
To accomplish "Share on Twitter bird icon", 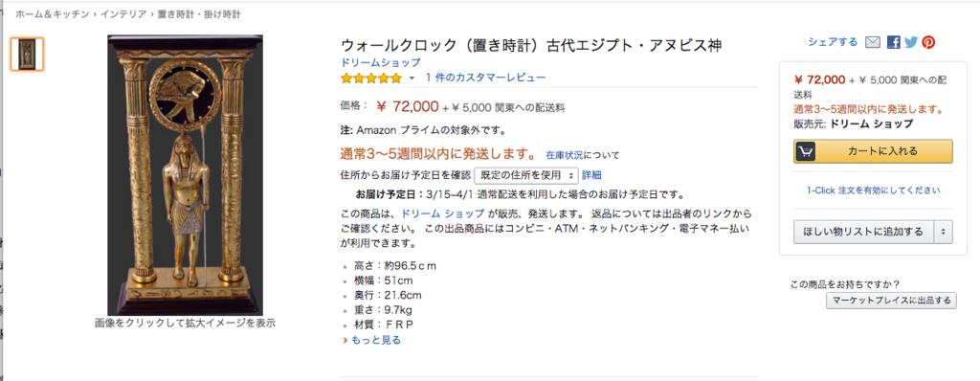I will [911, 42].
